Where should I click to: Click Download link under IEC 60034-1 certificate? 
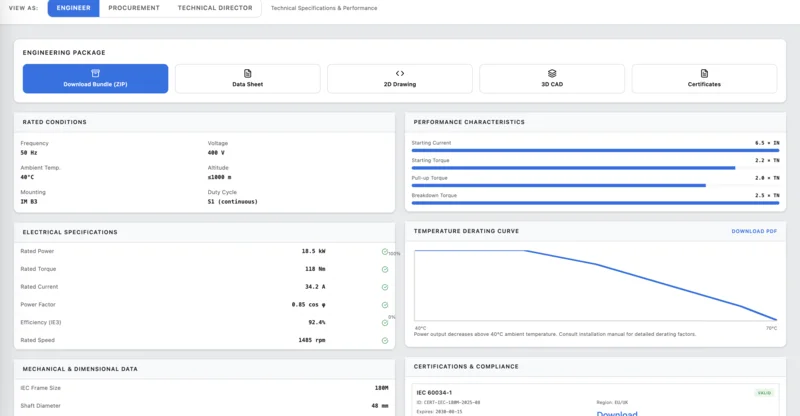[x=617, y=412]
